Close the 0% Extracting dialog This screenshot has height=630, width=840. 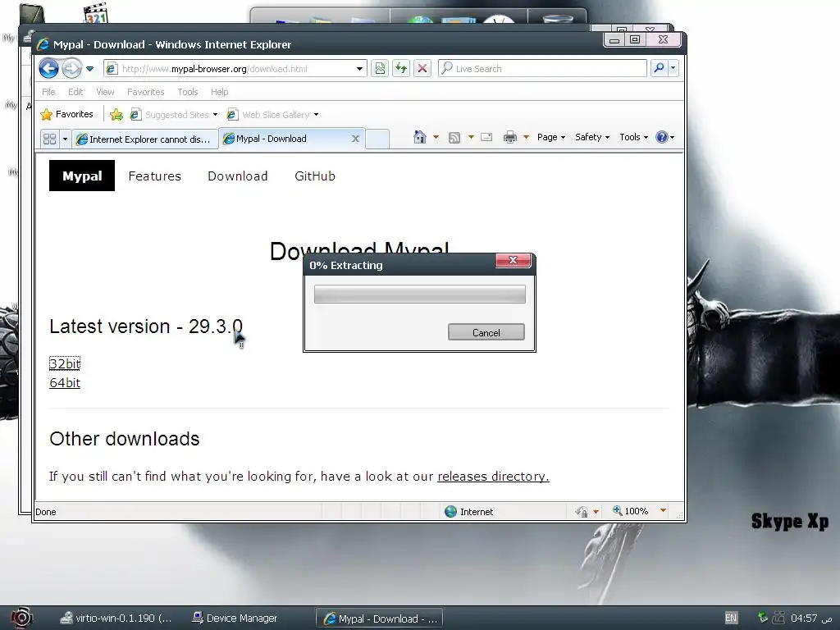[514, 260]
